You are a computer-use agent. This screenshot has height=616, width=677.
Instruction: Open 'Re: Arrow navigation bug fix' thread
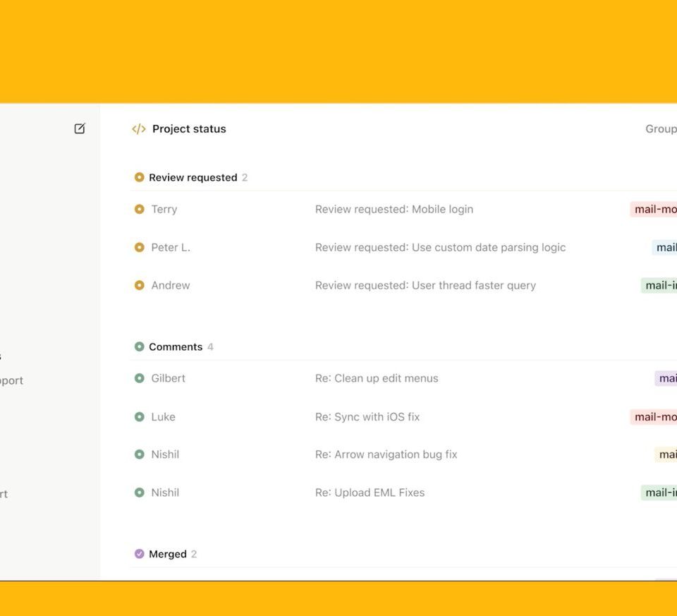[x=386, y=455]
